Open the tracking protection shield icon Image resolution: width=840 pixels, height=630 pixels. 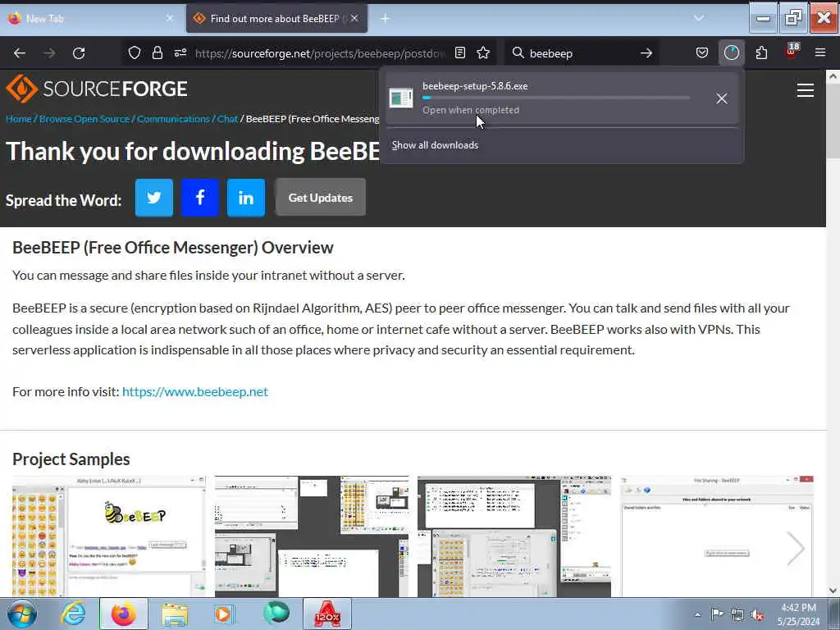pyautogui.click(x=135, y=53)
